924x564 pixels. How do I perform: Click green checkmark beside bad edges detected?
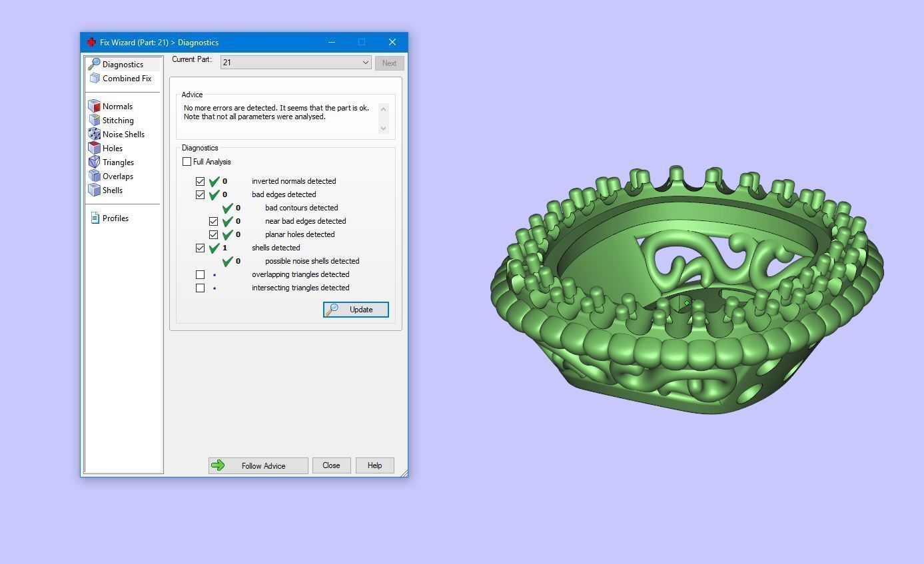pyautogui.click(x=215, y=194)
